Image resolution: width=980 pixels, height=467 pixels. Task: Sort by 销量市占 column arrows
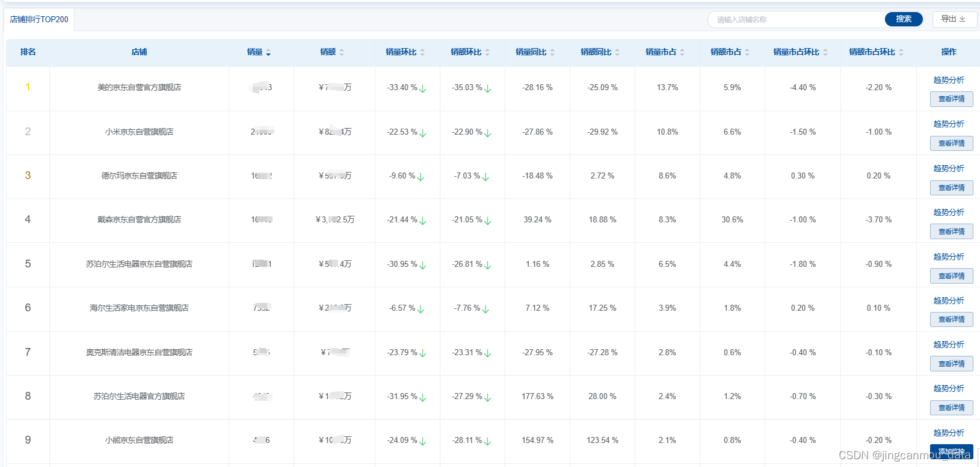pyautogui.click(x=682, y=52)
